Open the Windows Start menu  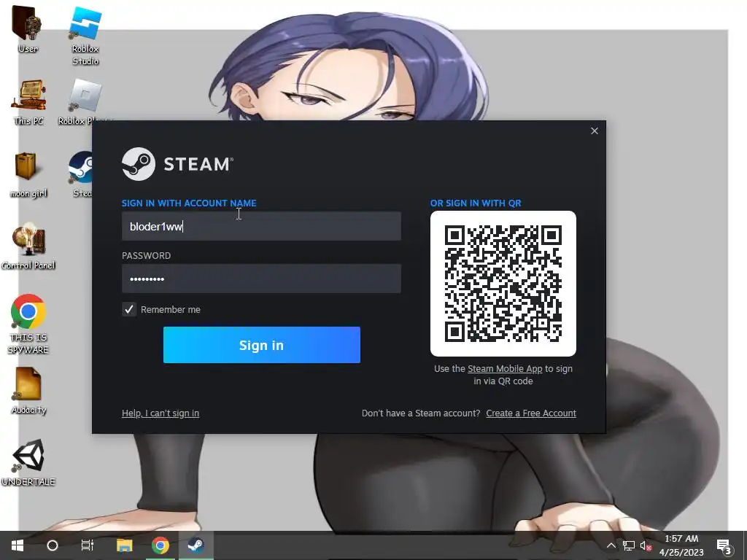[18, 545]
